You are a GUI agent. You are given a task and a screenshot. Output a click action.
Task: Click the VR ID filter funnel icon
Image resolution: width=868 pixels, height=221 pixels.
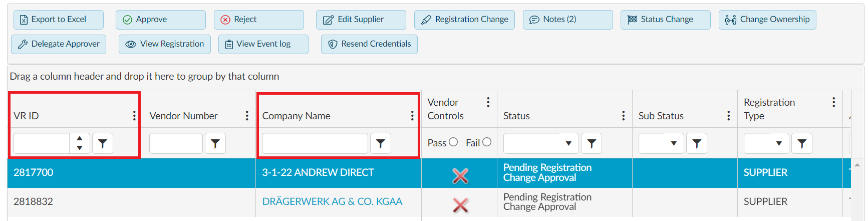(103, 143)
